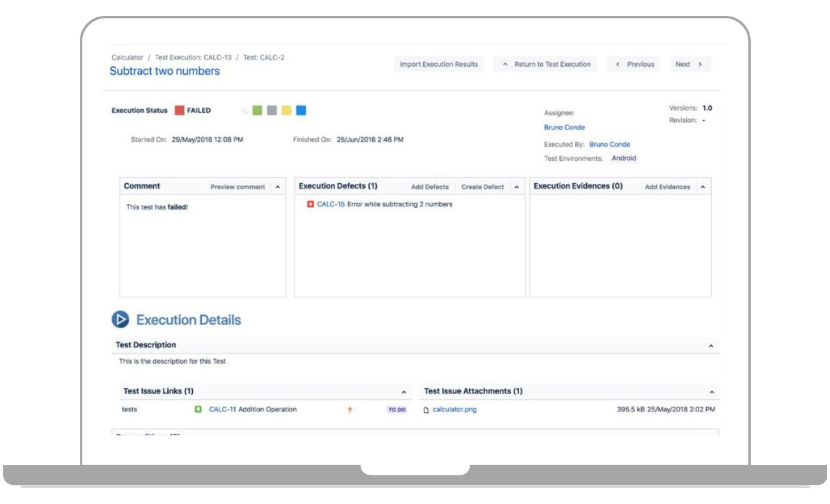830x504 pixels.
Task: Select the blue execution status square
Action: 300,110
